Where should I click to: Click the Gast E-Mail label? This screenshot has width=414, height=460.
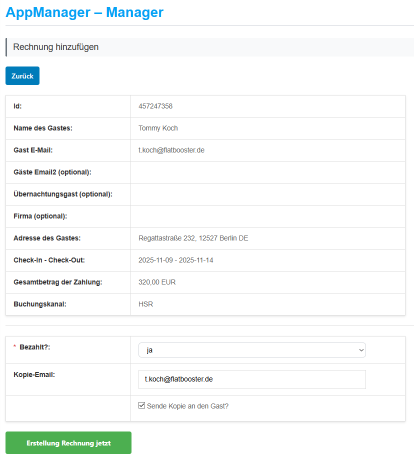[33, 150]
